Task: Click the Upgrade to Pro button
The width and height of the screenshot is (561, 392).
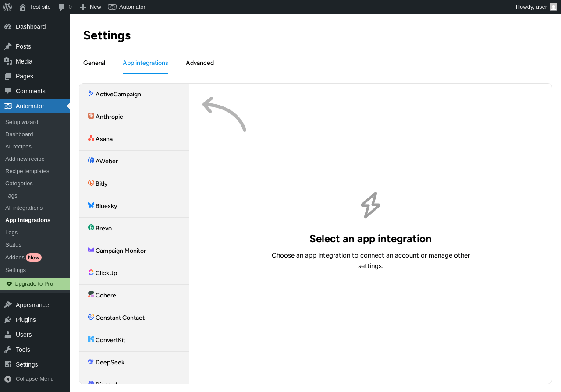Action: tap(34, 284)
